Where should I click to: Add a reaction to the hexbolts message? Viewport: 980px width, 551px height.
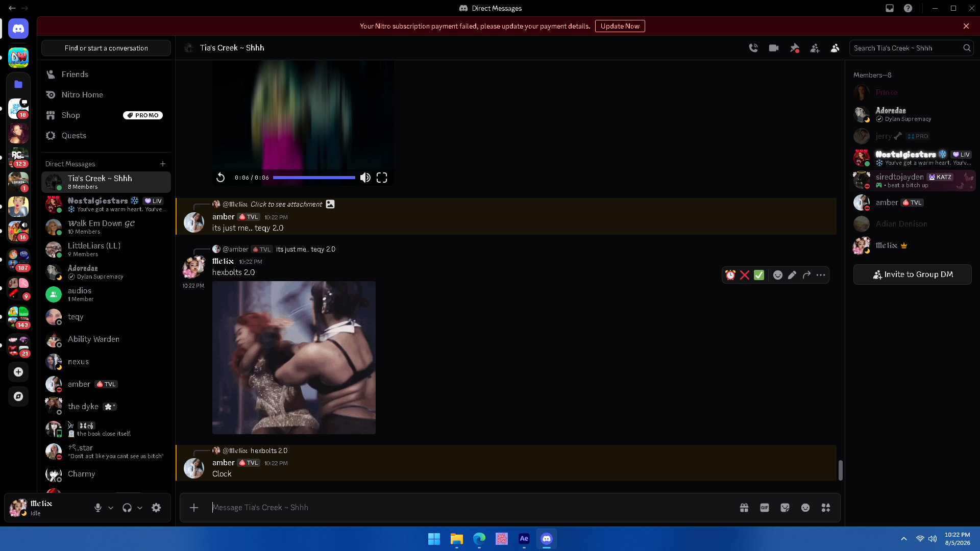(778, 275)
